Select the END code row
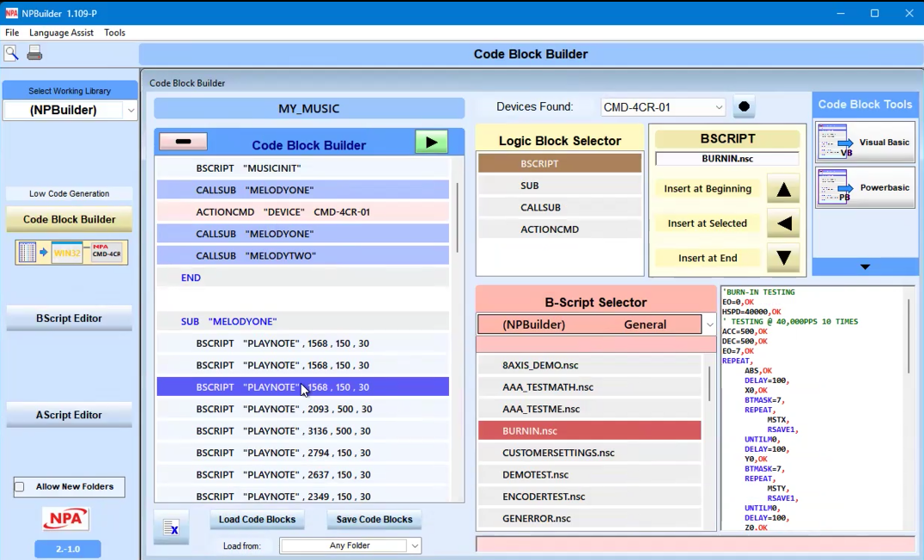924x560 pixels. tap(303, 277)
